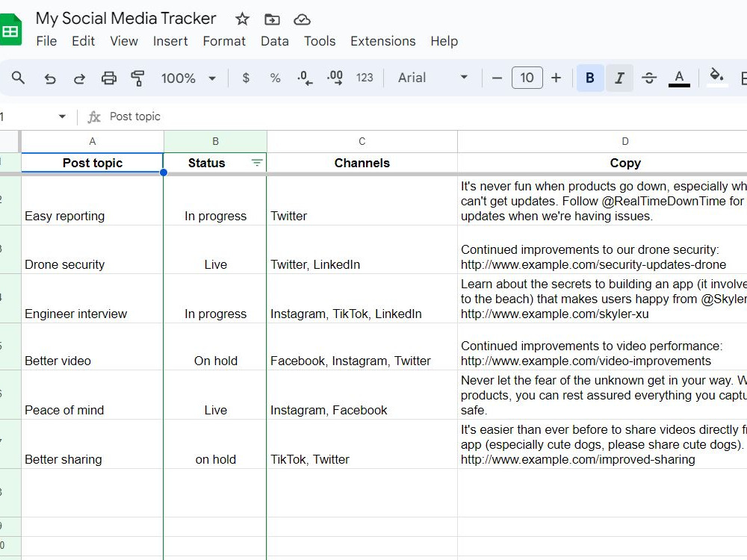Toggle strikethrough formatting
This screenshot has width=747, height=560.
tap(649, 78)
